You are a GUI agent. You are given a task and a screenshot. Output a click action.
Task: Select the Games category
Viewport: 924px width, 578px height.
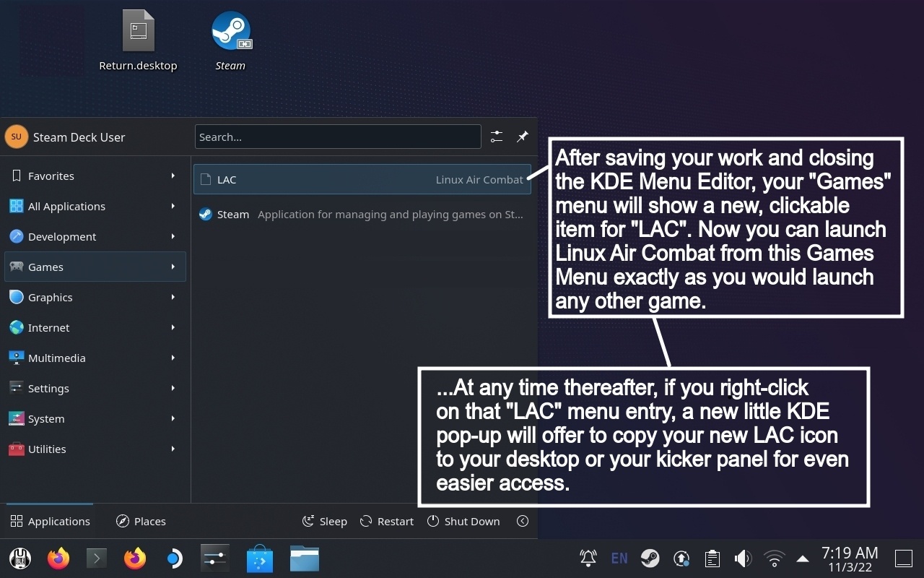tap(95, 267)
